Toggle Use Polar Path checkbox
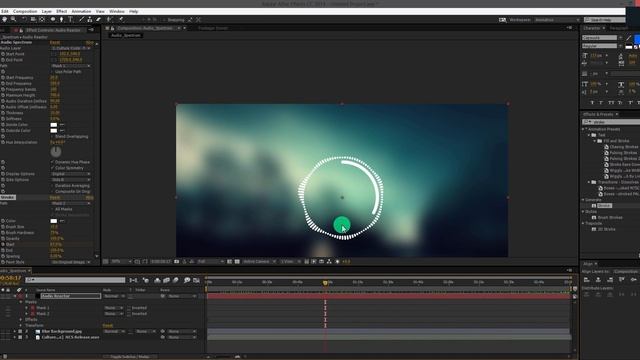Image resolution: width=640 pixels, height=360 pixels. (52, 71)
